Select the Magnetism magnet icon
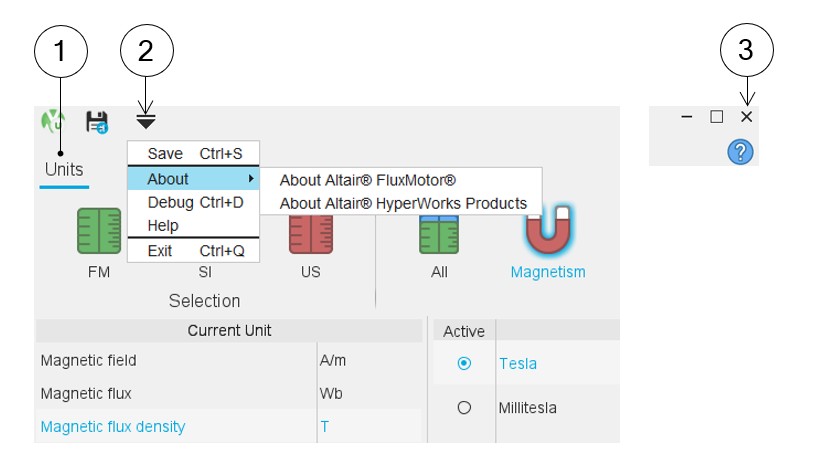This screenshot has height=468, width=820. click(547, 232)
